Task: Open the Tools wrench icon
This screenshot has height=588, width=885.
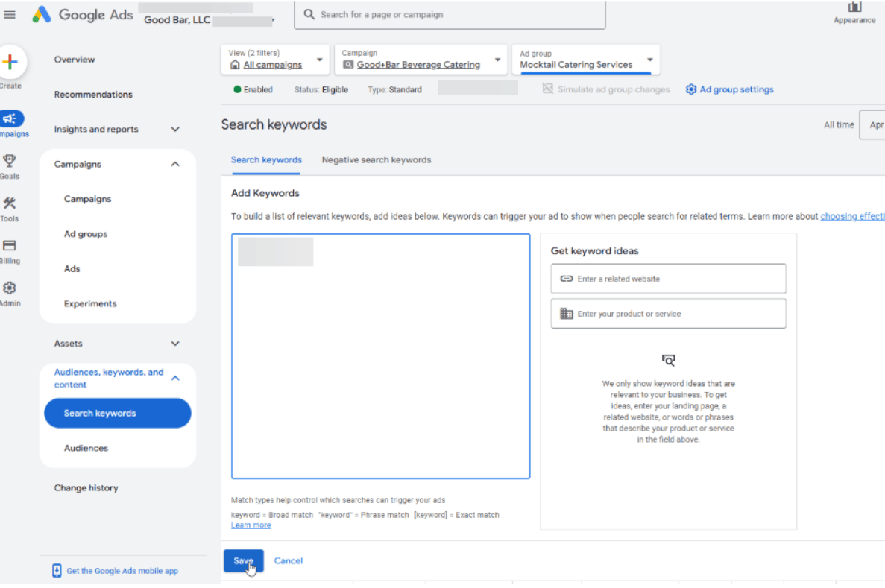Action: pyautogui.click(x=10, y=203)
